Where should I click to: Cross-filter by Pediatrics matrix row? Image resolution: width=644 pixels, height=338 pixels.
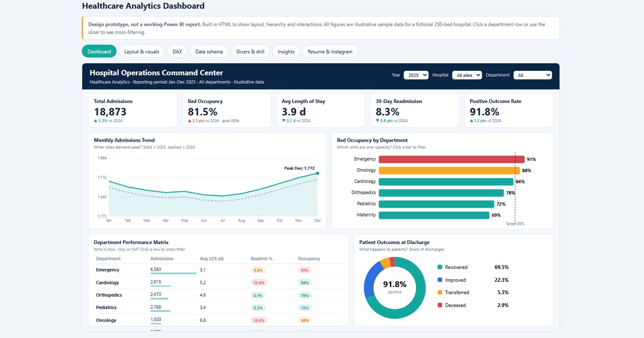(219, 307)
